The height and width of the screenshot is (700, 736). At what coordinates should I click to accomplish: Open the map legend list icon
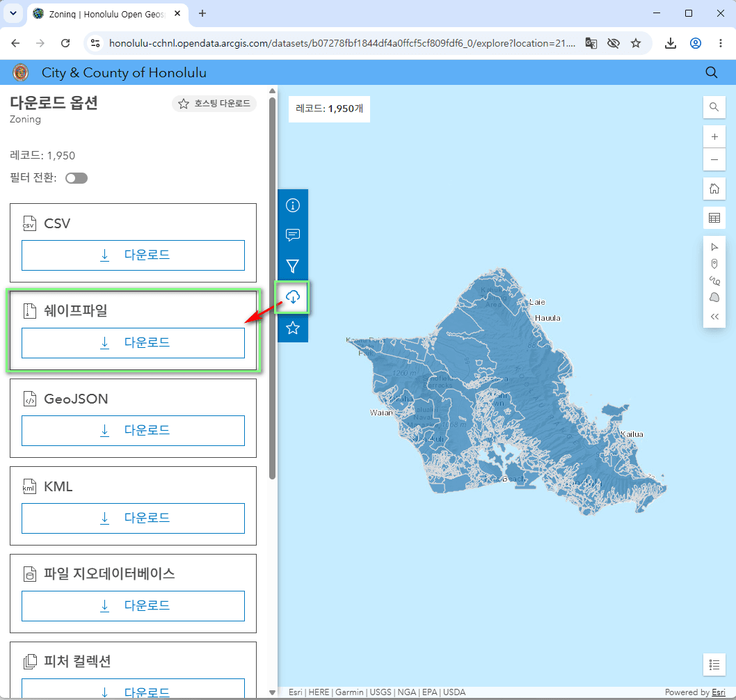(x=714, y=665)
